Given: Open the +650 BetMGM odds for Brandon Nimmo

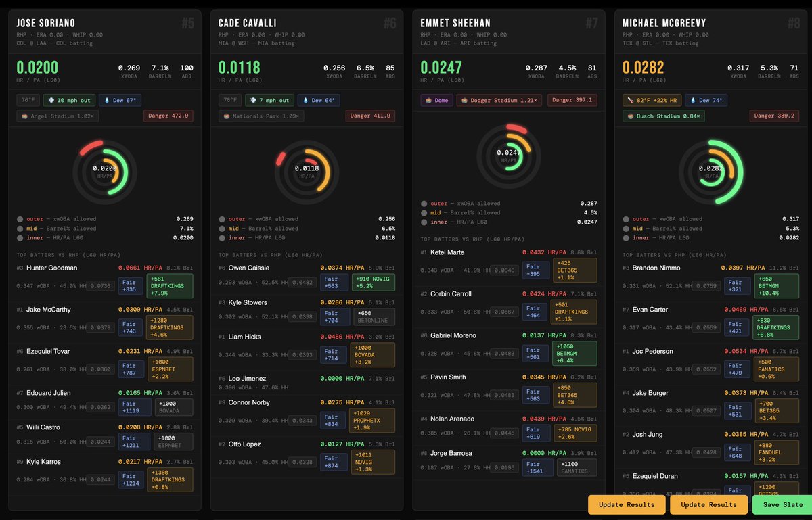Looking at the screenshot, I should tap(777, 286).
